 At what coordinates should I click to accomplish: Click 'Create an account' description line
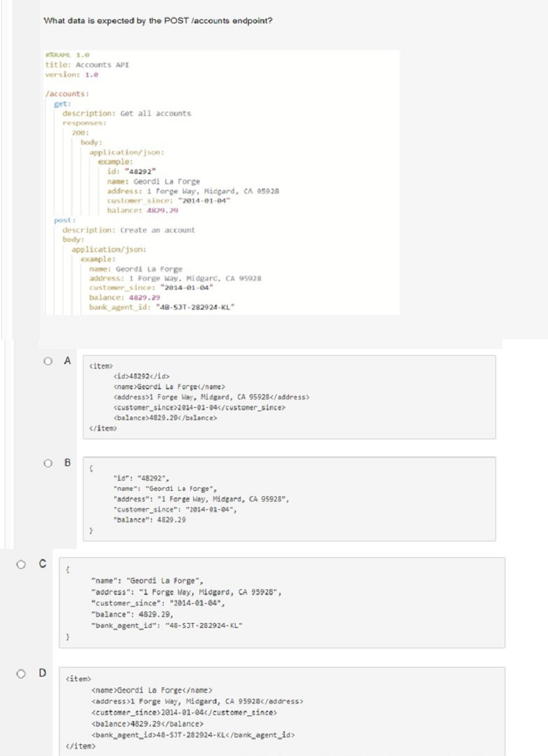pyautogui.click(x=128, y=230)
